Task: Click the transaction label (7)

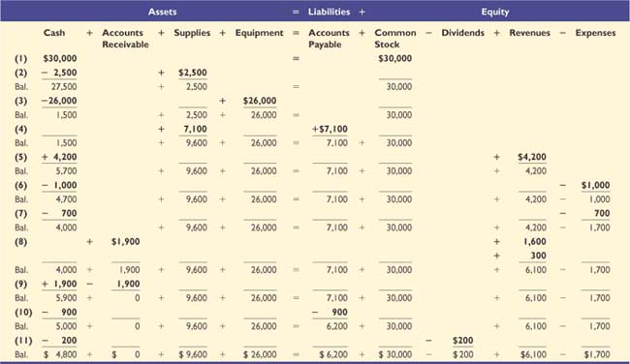Action: pos(21,214)
